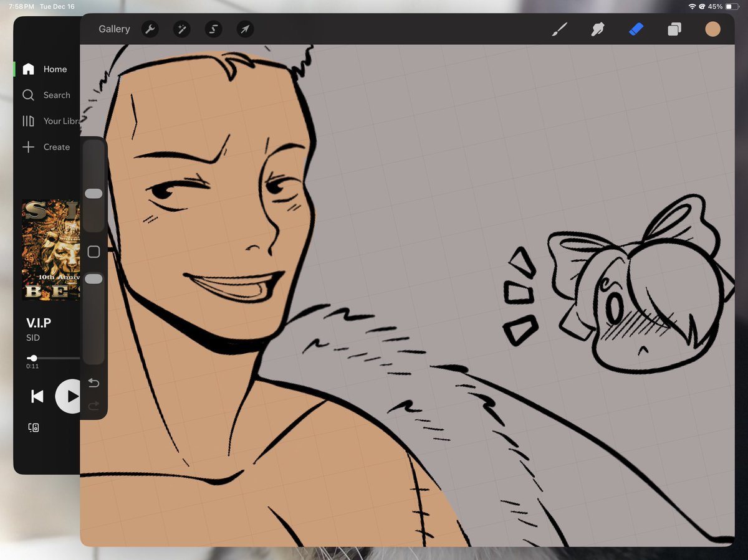Open the SID artist name
The image size is (748, 560).
tap(33, 338)
